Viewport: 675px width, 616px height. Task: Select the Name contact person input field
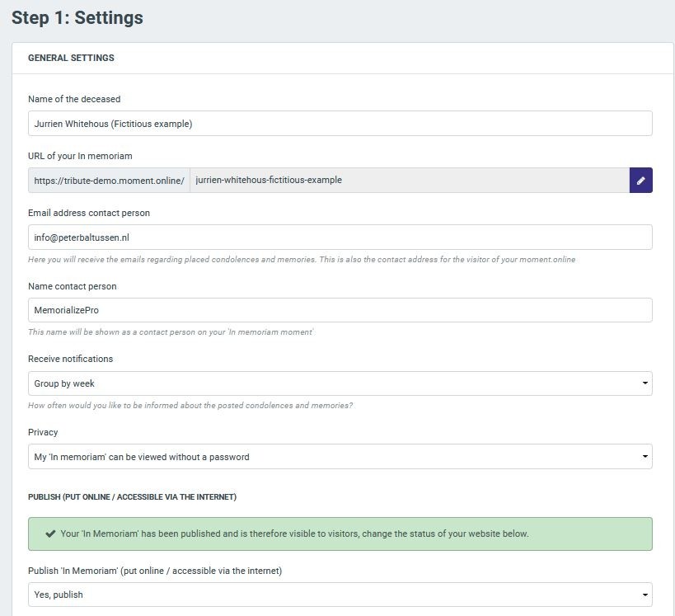tap(340, 310)
